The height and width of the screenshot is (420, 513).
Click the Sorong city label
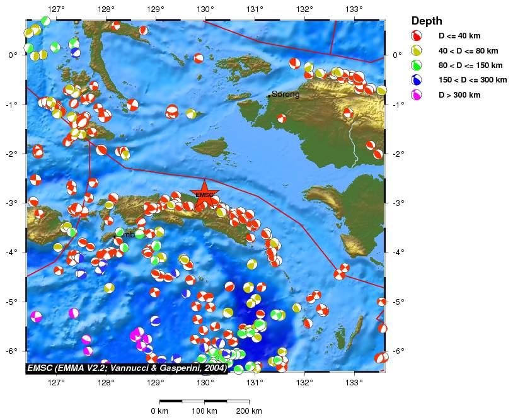(285, 94)
